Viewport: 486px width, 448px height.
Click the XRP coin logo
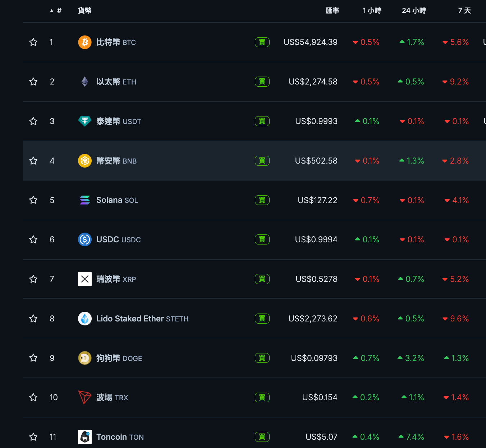point(85,279)
